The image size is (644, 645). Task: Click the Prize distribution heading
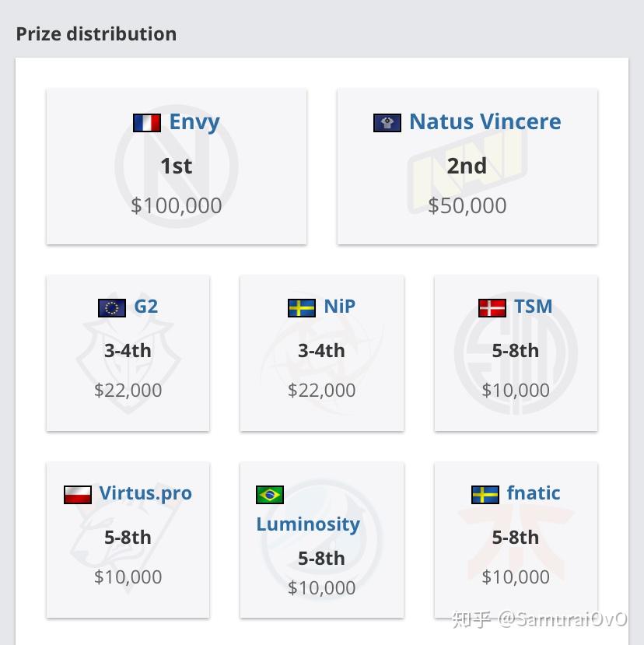pyautogui.click(x=96, y=34)
